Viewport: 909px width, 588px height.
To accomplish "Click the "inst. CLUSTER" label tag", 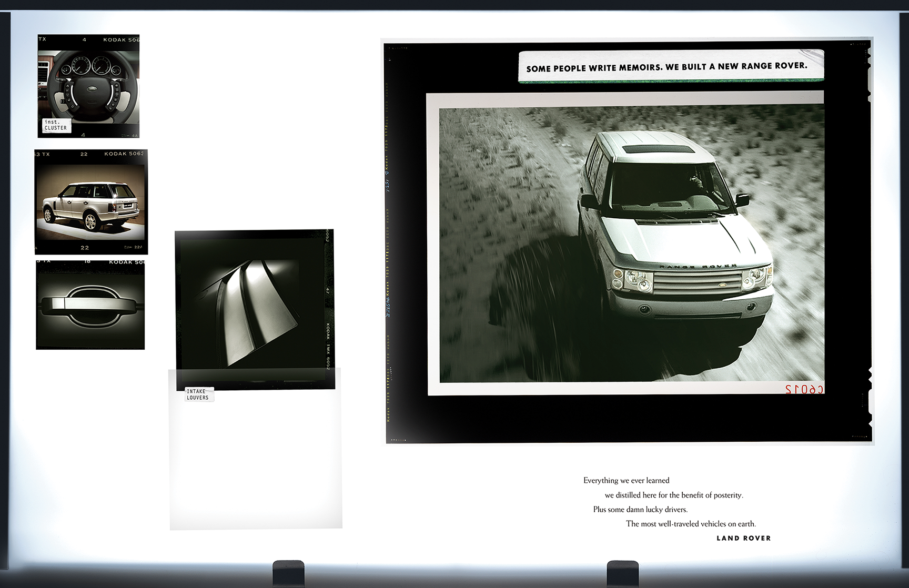I will coord(56,125).
